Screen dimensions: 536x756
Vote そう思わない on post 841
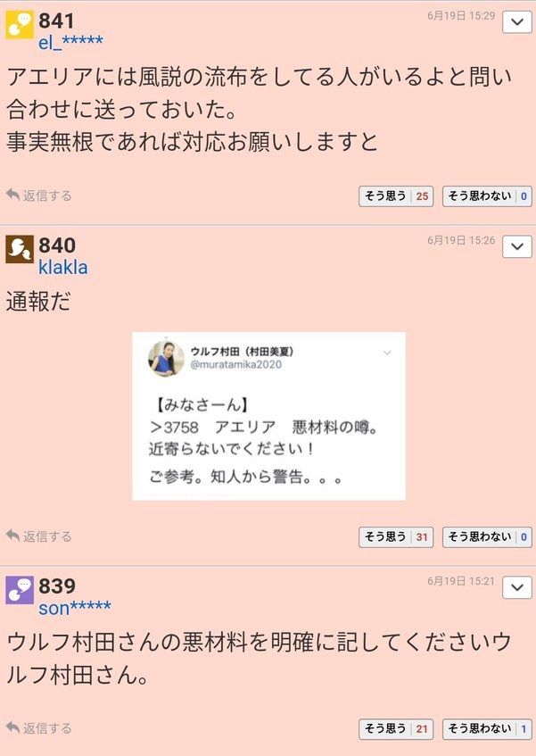[487, 196]
